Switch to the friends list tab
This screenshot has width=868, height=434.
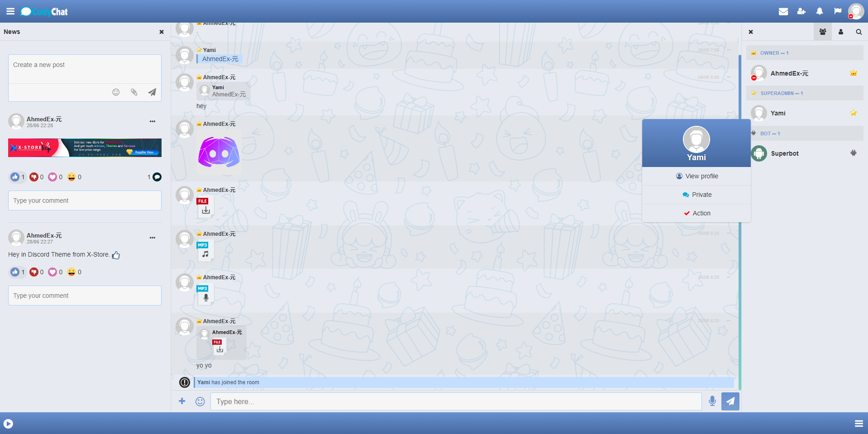click(840, 32)
